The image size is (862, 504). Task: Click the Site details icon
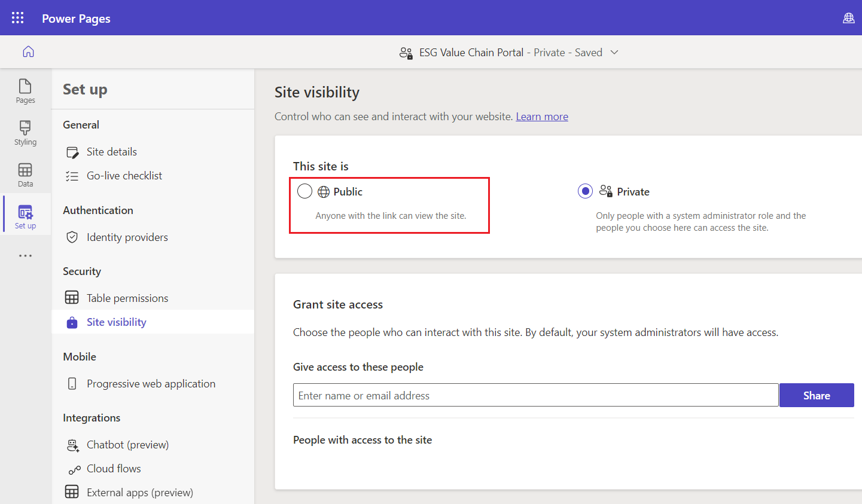click(x=72, y=152)
